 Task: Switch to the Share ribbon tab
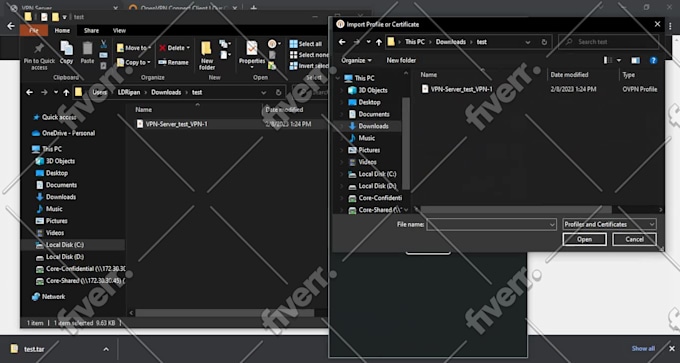(91, 30)
